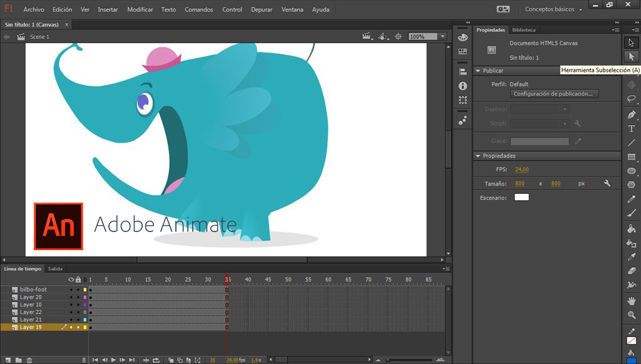This screenshot has width=641, height=364.
Task: Open the Insertar menu
Action: click(108, 9)
